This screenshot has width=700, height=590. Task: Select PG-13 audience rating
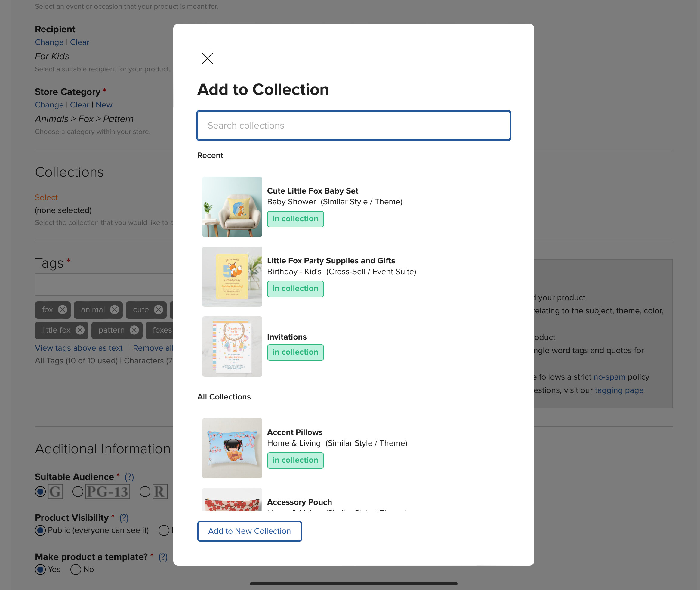click(x=78, y=492)
